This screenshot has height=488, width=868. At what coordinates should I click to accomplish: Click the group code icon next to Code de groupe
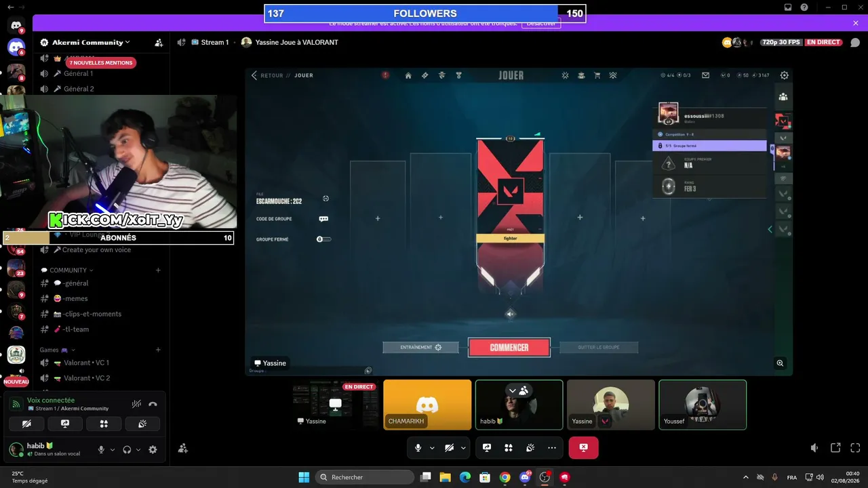[323, 219]
